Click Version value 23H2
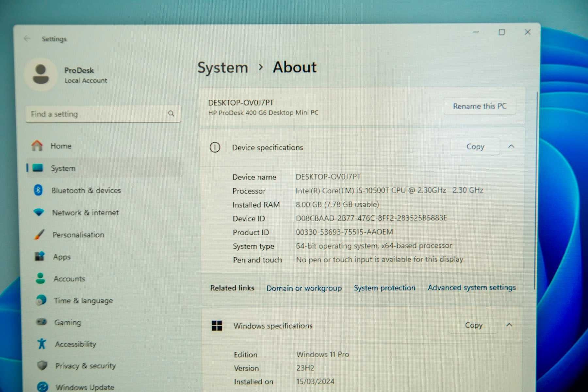Viewport: 588px width, 392px height. point(305,368)
